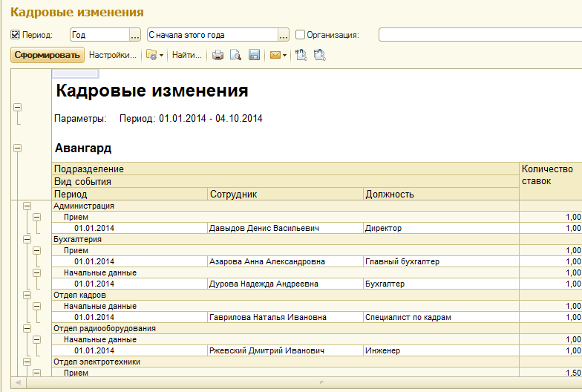Select the Отдел радиооборудования row label
The width and height of the screenshot is (582, 392).
[x=104, y=328]
